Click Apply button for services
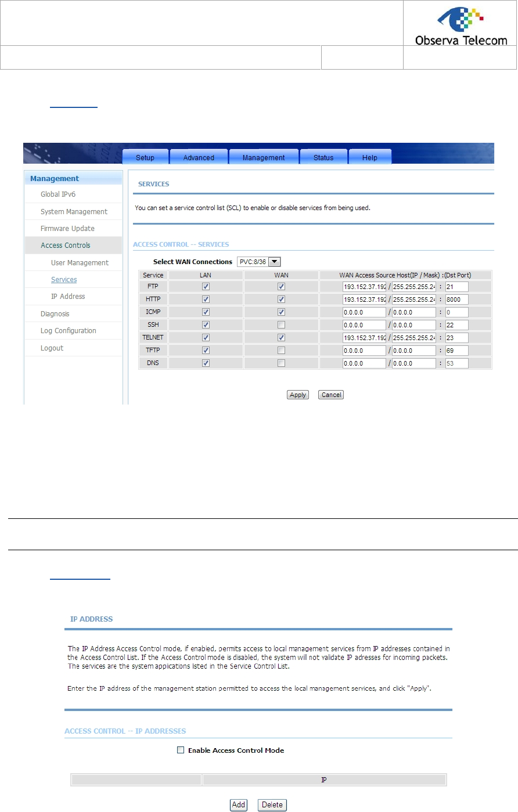Image resolution: width=518 pixels, height=812 pixels. [x=298, y=395]
